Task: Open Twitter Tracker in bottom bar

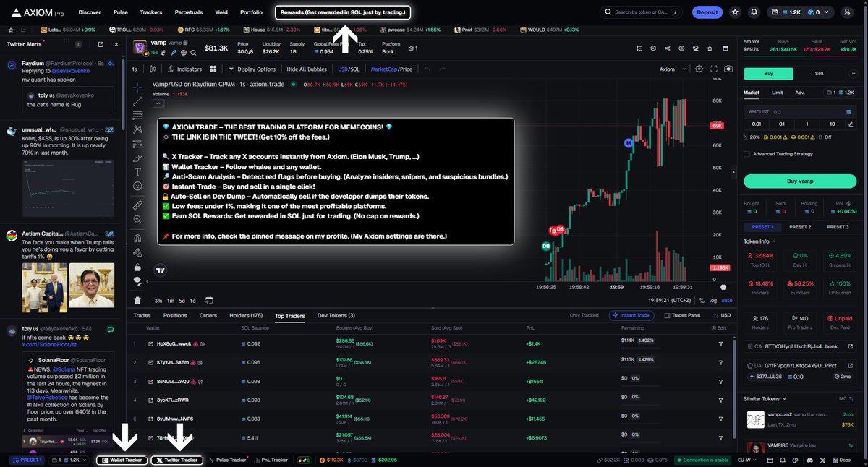Action: 176,460
